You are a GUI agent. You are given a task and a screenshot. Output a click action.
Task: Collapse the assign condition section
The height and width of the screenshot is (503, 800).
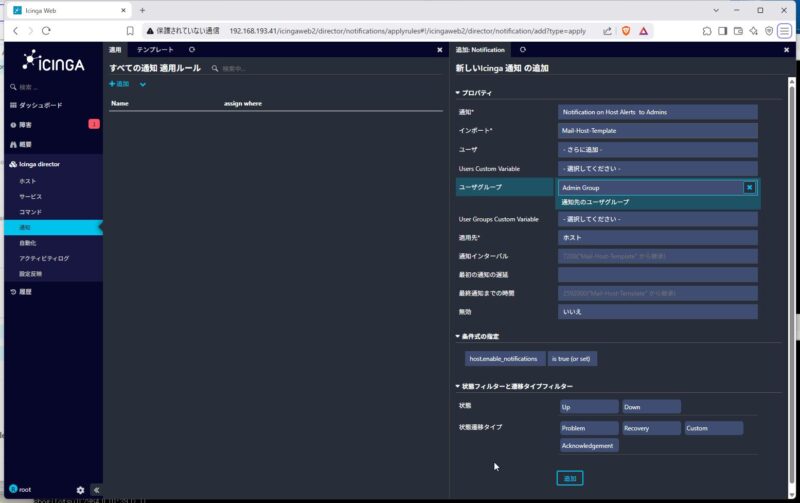tap(478, 336)
